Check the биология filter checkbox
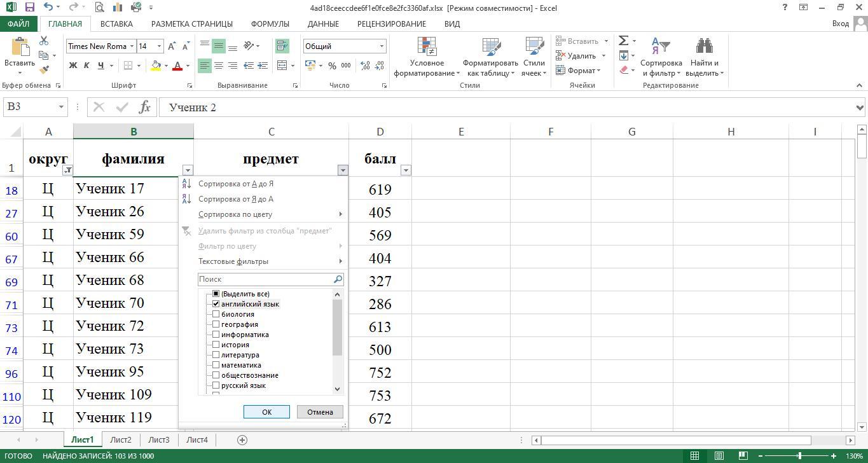Image resolution: width=868 pixels, height=463 pixels. click(x=216, y=314)
